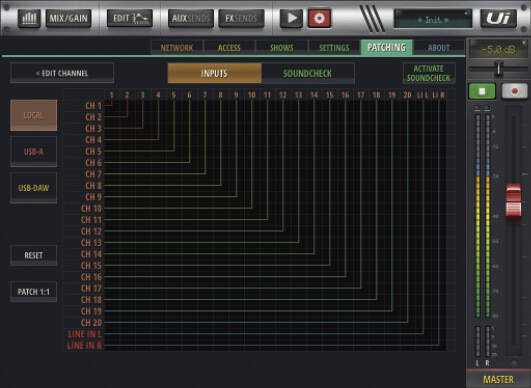
Task: Click the LINE IN L row label
Action: (85, 334)
